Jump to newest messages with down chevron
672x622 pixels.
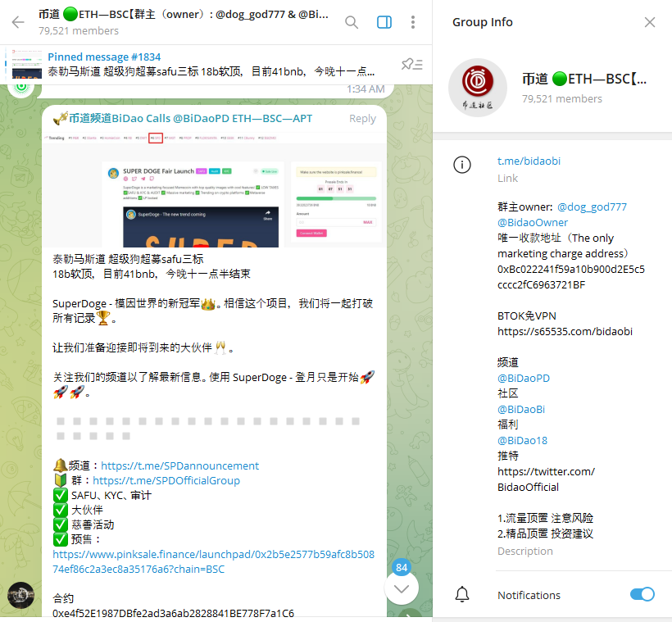click(x=402, y=588)
